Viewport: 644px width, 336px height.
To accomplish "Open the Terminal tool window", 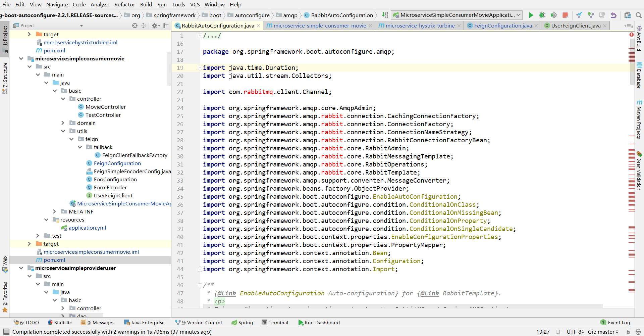I will [275, 323].
